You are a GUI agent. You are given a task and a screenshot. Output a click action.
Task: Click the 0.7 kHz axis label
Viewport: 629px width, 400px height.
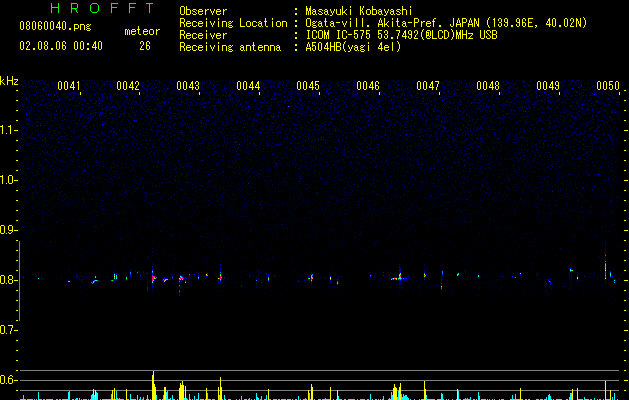click(x=8, y=330)
